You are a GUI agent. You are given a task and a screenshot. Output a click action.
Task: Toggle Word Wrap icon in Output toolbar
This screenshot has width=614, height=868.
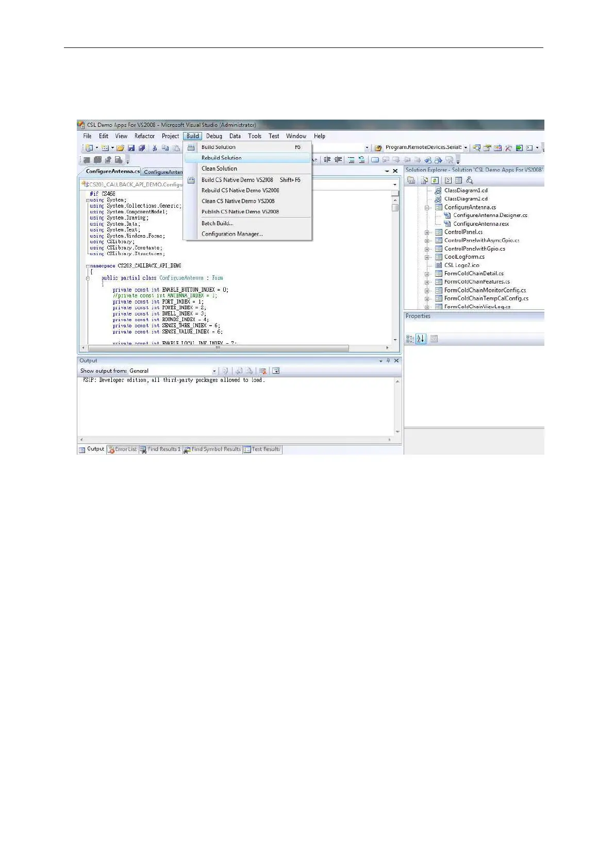[276, 371]
